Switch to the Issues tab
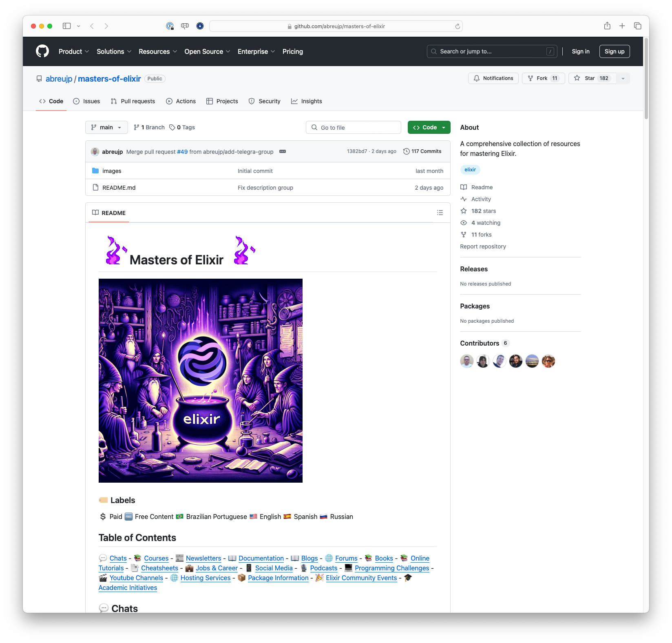This screenshot has width=672, height=643. [x=86, y=101]
